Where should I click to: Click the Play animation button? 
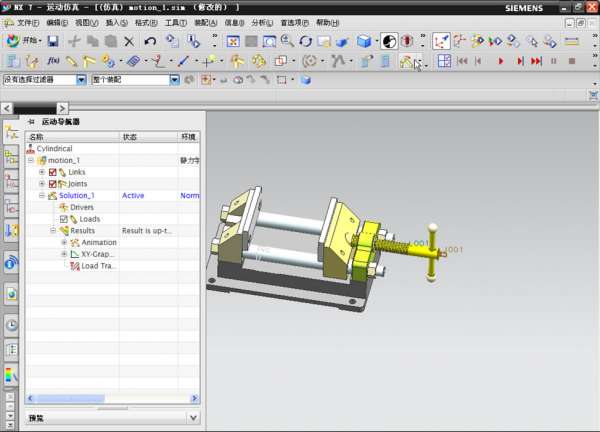(x=501, y=61)
